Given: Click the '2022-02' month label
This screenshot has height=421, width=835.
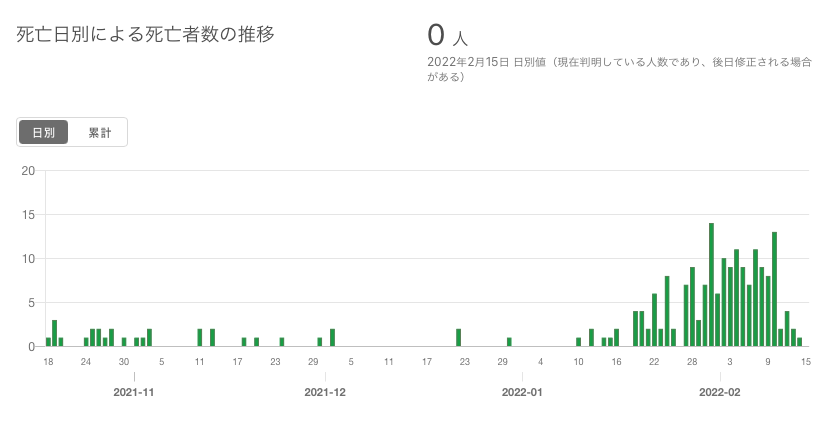Looking at the screenshot, I should (x=720, y=392).
